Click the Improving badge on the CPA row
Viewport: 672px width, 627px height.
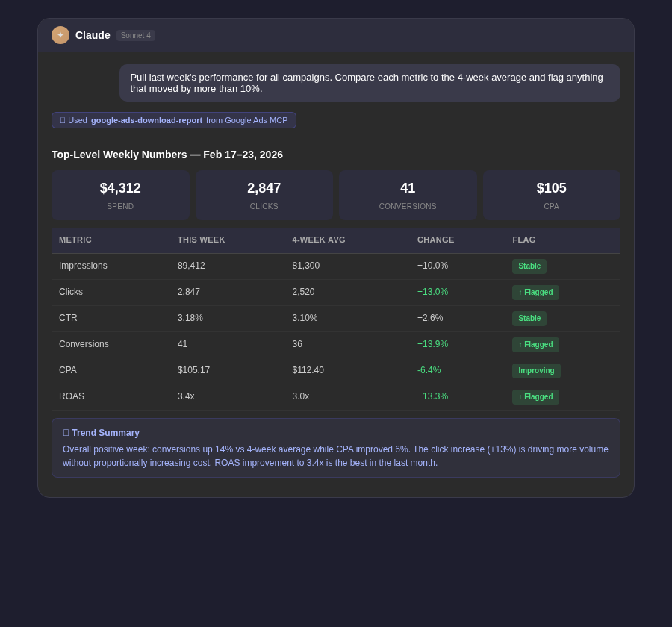point(536,370)
